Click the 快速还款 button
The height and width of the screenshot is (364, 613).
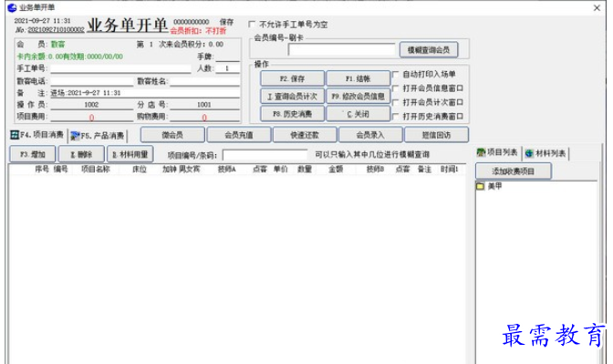coord(305,135)
